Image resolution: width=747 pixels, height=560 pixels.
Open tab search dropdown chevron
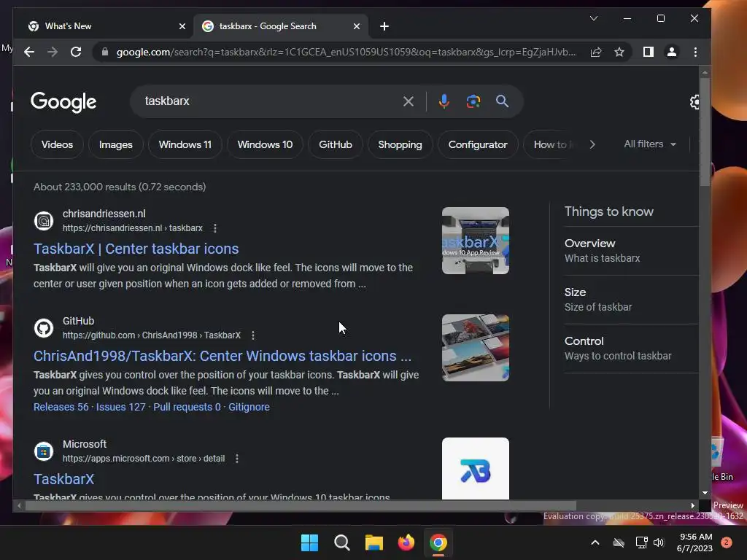pyautogui.click(x=594, y=18)
